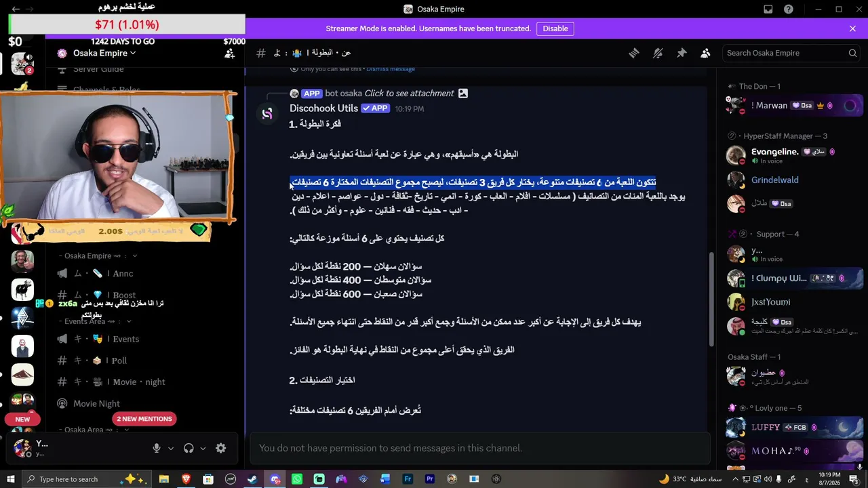The image size is (868, 488).
Task: Toggle microphone mute in user panel
Action: (157, 448)
